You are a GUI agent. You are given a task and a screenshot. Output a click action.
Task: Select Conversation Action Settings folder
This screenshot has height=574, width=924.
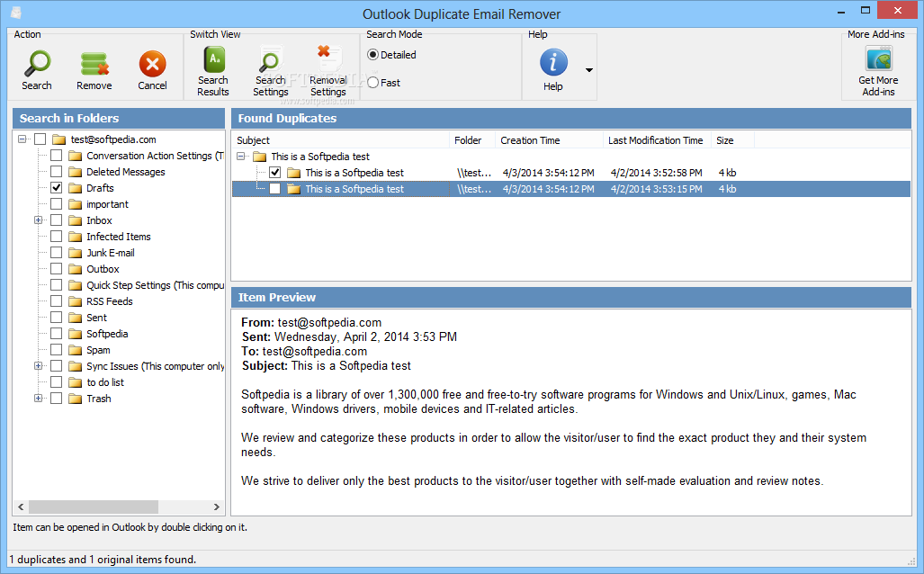coord(155,156)
